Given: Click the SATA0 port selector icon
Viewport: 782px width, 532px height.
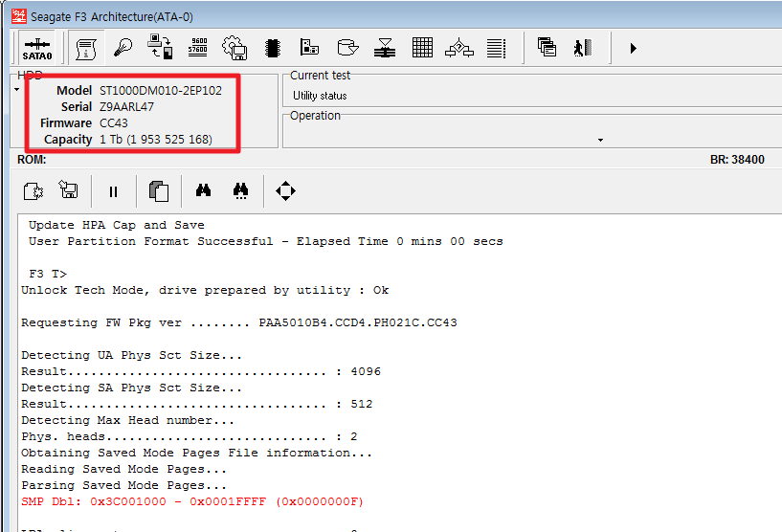Looking at the screenshot, I should tap(37, 49).
